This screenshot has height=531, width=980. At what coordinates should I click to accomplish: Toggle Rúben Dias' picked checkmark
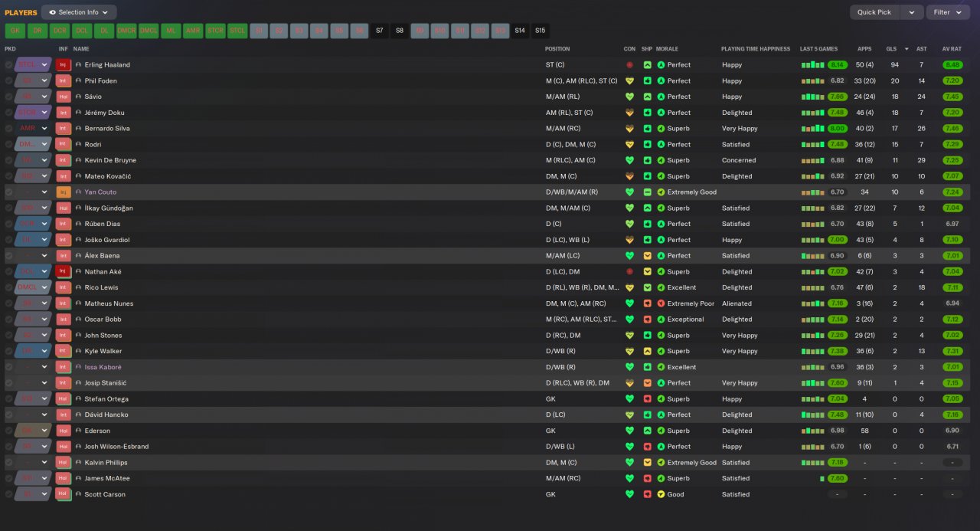[8, 224]
